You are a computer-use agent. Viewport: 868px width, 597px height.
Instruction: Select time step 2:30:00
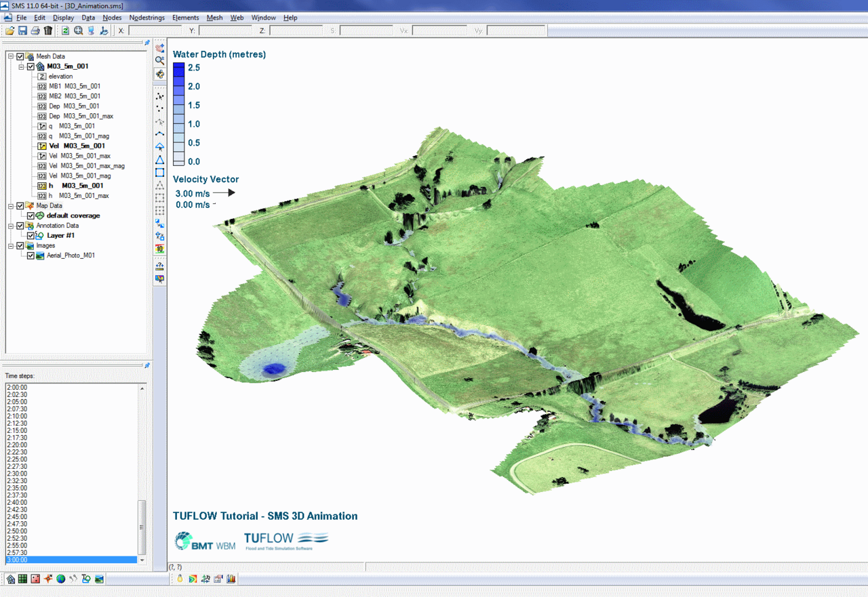(x=16, y=474)
